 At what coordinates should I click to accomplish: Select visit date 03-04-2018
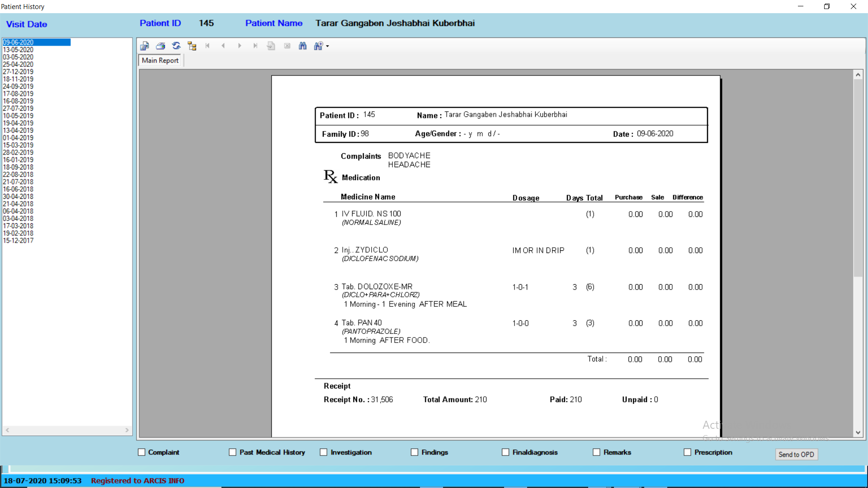[19, 219]
